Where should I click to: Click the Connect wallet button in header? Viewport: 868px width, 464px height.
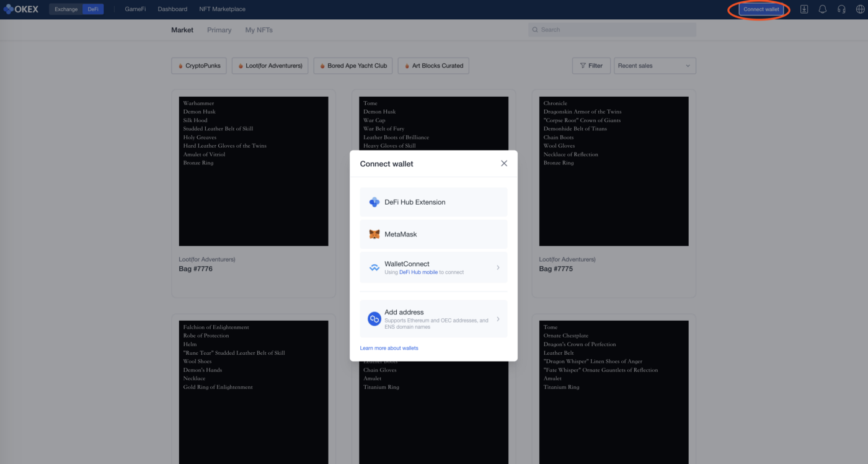(761, 9)
